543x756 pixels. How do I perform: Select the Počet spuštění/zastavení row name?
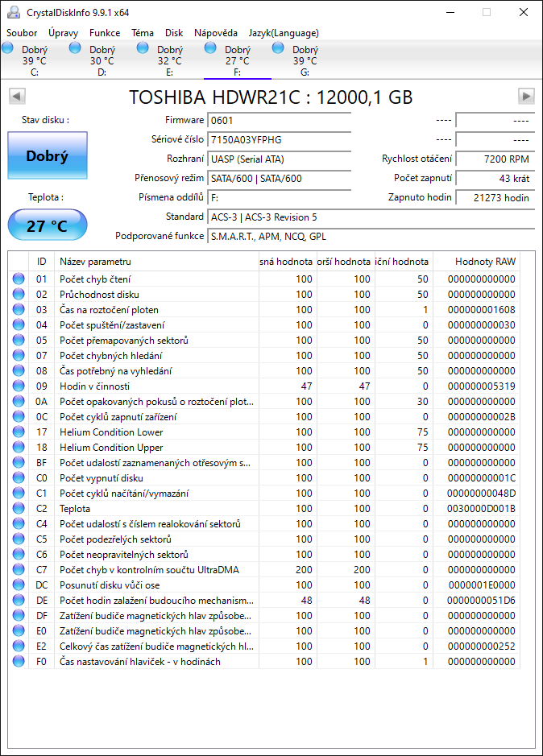(x=112, y=325)
